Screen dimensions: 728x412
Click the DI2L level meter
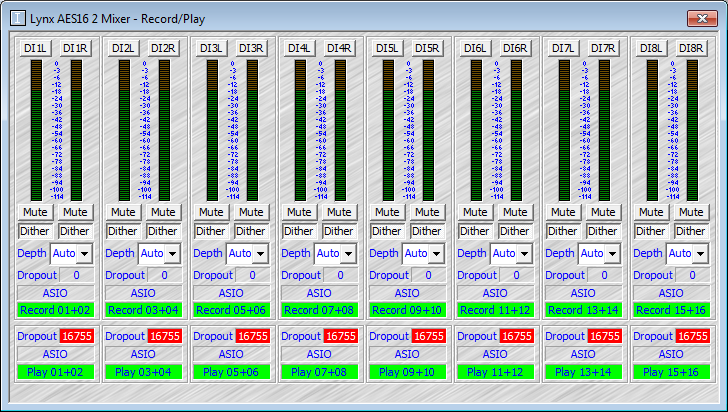coord(124,131)
